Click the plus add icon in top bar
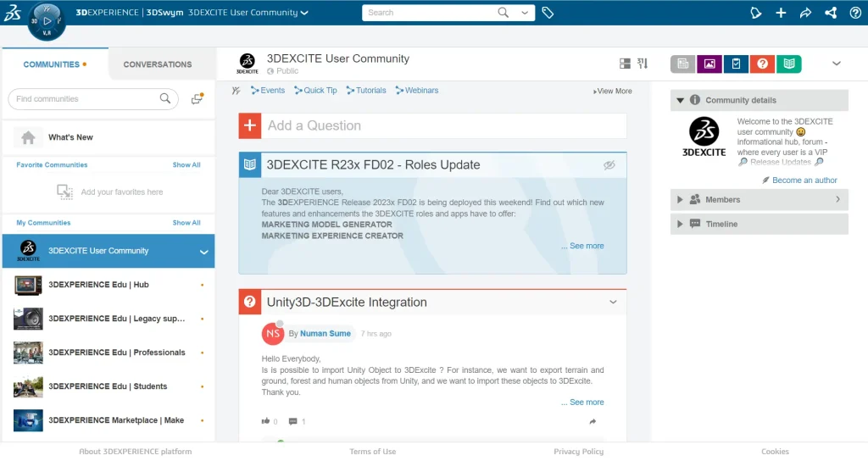Image resolution: width=868 pixels, height=461 pixels. pos(781,13)
